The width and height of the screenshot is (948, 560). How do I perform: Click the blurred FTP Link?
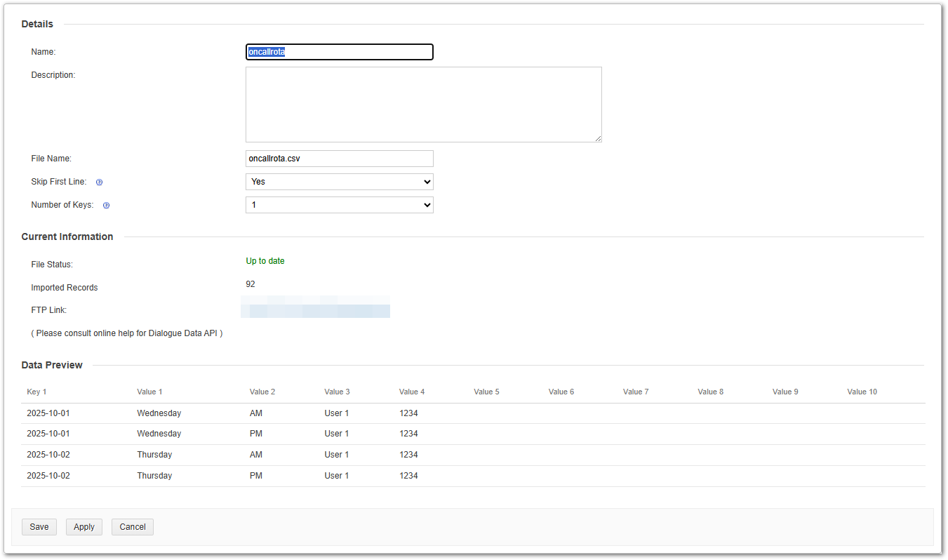[316, 310]
